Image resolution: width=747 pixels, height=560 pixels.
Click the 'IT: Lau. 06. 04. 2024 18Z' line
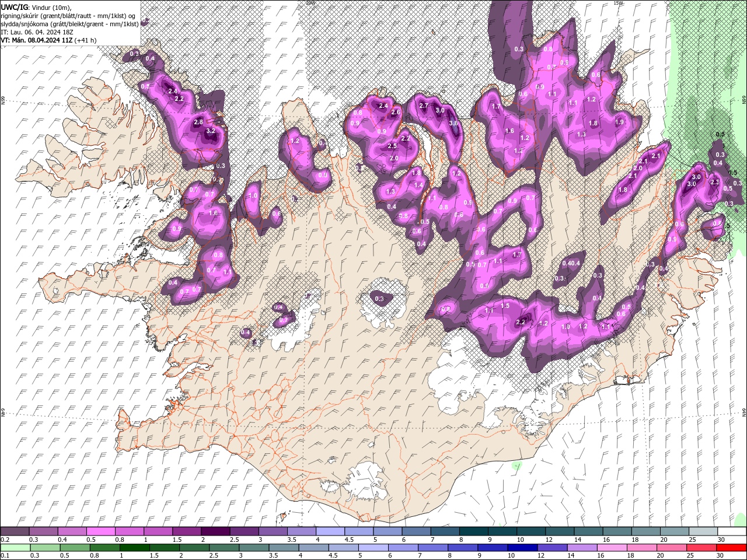pos(37,32)
